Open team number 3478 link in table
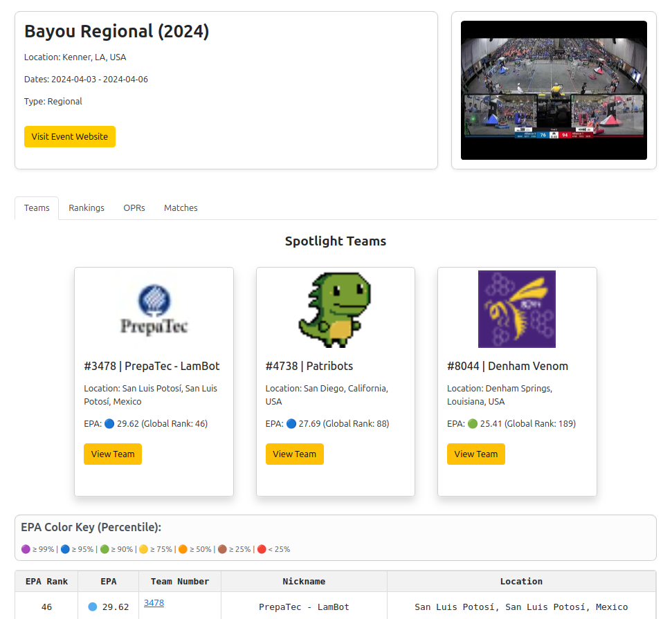Viewport: 672px width, 619px height. 154,603
